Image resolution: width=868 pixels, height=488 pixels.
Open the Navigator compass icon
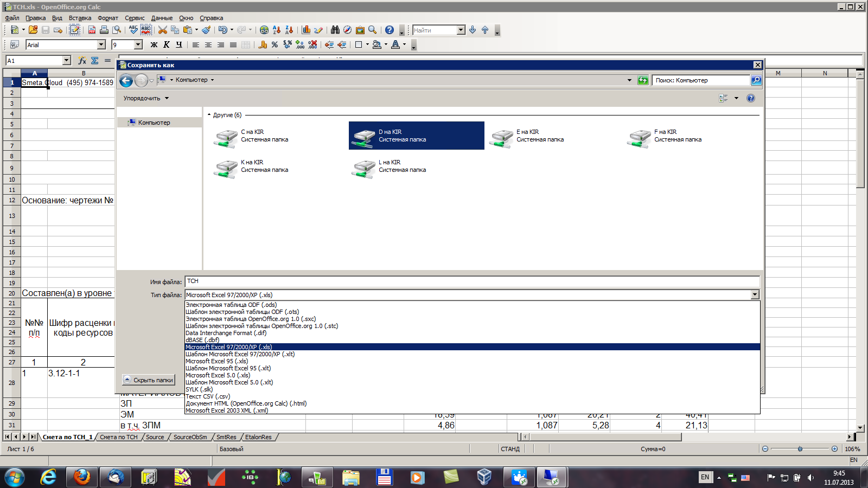[x=348, y=30]
